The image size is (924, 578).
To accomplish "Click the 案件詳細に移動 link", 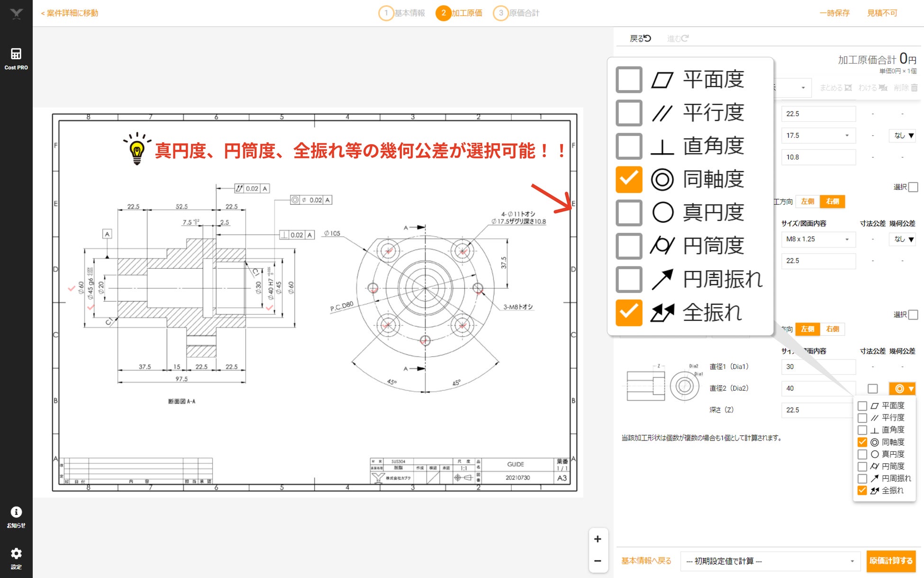I will [70, 13].
